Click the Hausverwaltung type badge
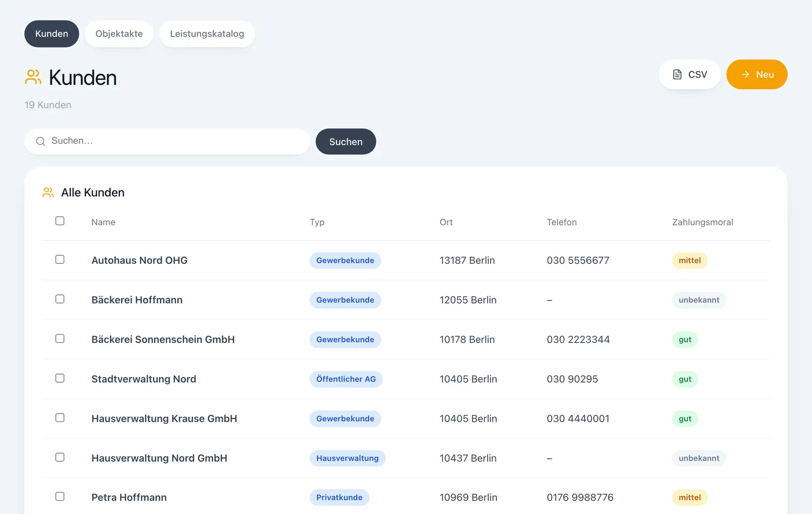This screenshot has height=514, width=812. pos(348,458)
